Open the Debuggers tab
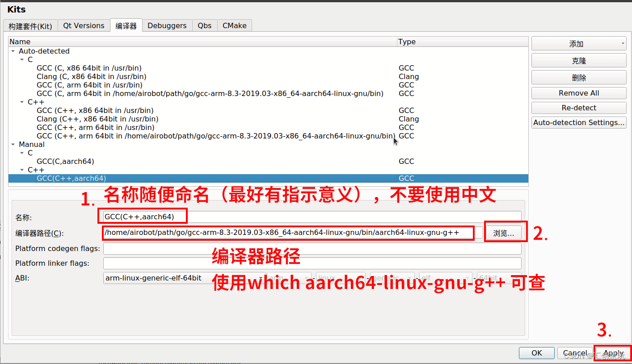Screen dimensions: 632x364 (x=167, y=25)
